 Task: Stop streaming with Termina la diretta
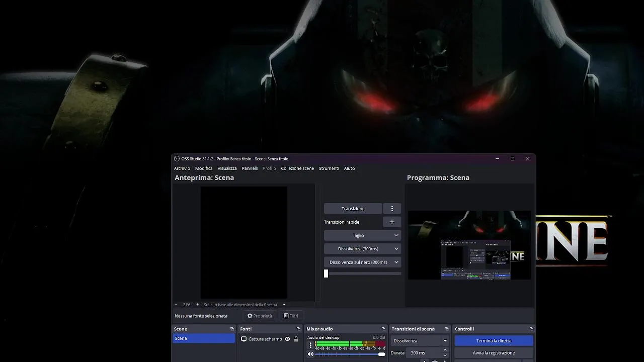(494, 340)
